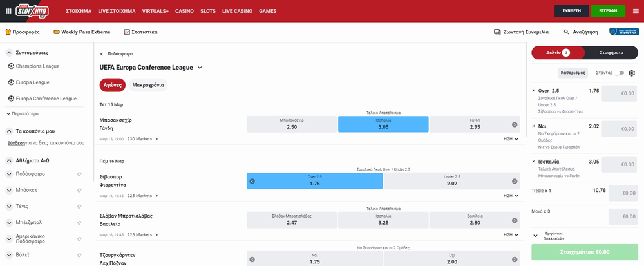
Task: Select Σλόβαν Μπρατισλάβας win 2.47
Action: [x=292, y=220]
